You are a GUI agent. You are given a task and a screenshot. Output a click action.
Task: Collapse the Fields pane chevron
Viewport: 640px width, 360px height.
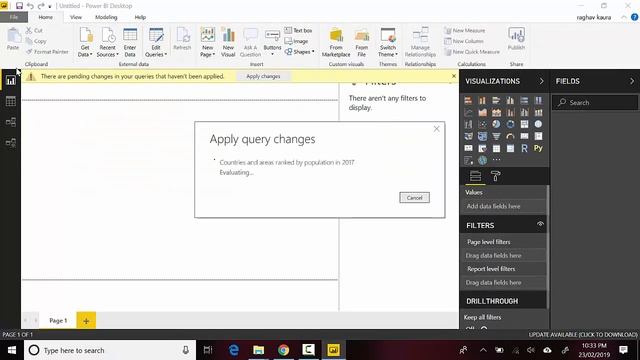632,81
